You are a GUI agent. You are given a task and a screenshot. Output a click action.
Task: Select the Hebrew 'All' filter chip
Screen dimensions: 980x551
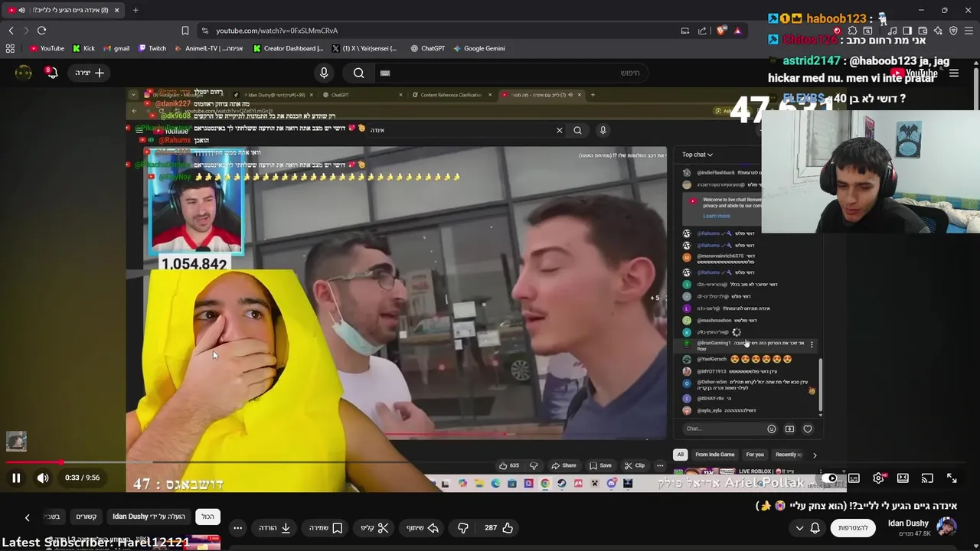point(207,517)
